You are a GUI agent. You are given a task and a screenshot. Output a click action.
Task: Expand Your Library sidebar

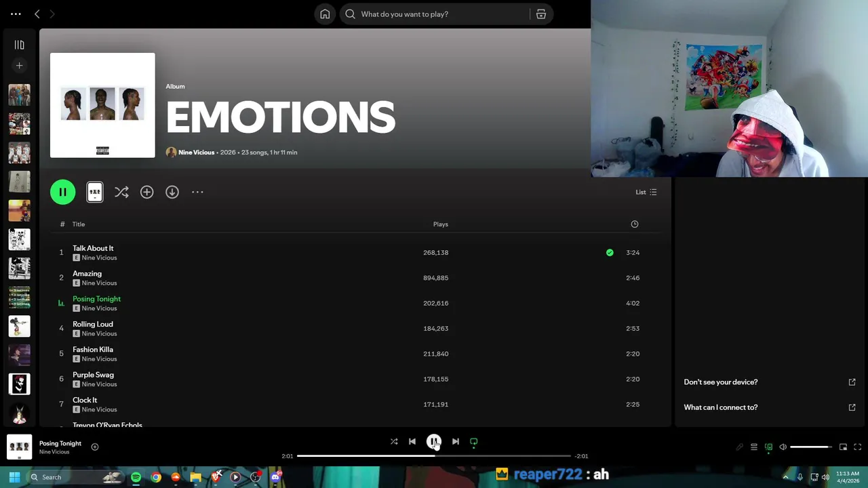click(19, 45)
